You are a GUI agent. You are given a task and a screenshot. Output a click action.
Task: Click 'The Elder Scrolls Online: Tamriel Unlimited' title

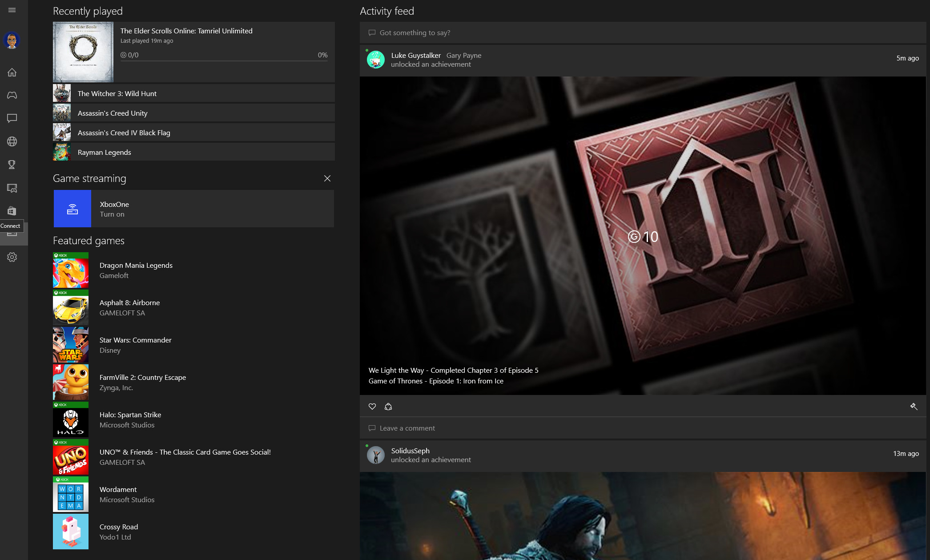186,31
